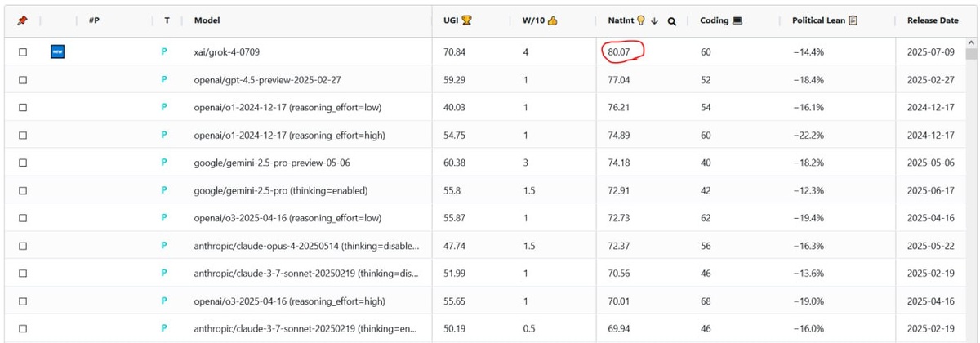Screen dimensions: 980x343
Task: Click the NatInt value 77.04
Action: pyautogui.click(x=619, y=80)
